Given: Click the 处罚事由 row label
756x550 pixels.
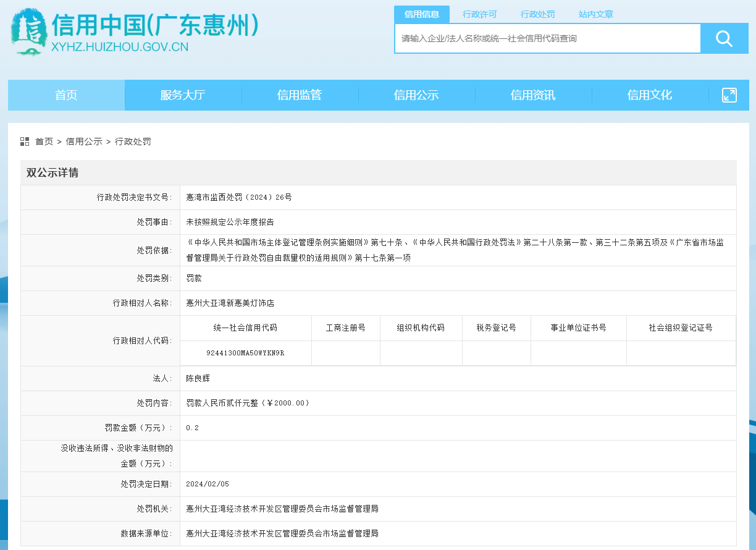Looking at the screenshot, I should pos(154,222).
